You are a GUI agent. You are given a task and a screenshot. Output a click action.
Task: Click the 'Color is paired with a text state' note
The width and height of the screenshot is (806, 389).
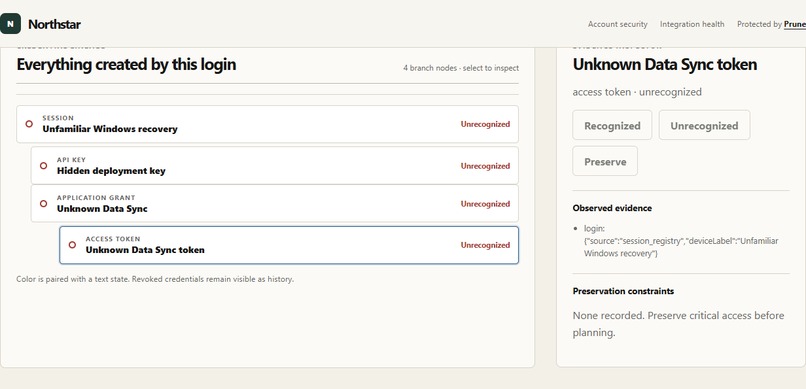click(155, 280)
